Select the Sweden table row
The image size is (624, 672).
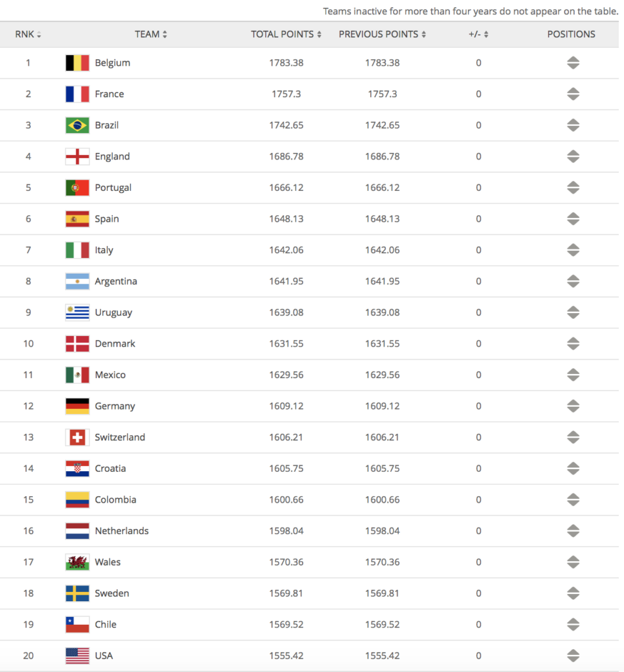pos(310,593)
